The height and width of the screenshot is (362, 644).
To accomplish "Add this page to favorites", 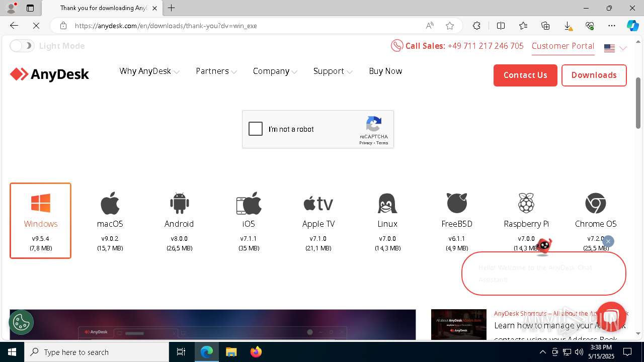I will click(450, 26).
